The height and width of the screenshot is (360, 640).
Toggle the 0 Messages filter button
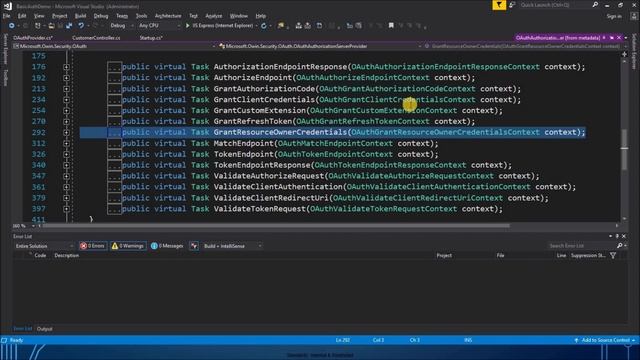(x=167, y=246)
